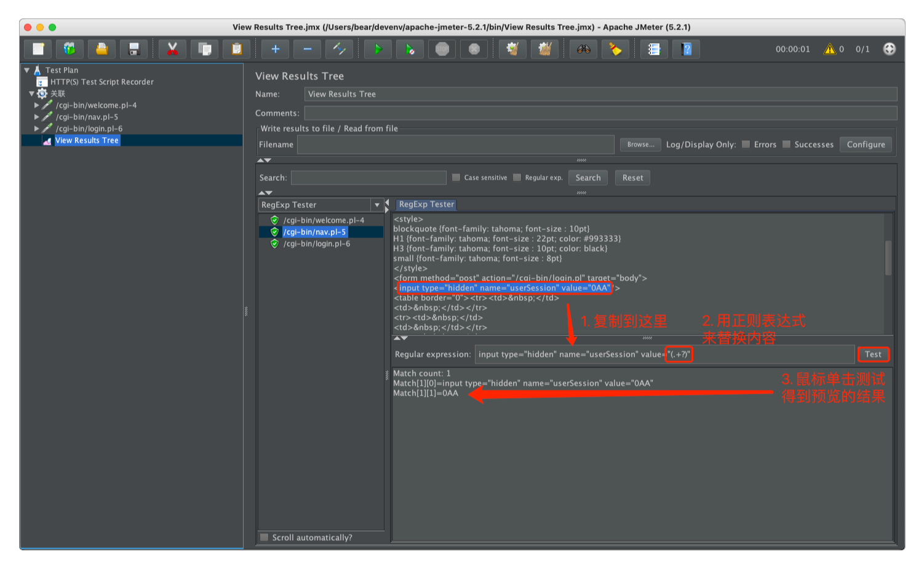Viewport: 924px width, 569px height.
Task: Expand /cgi-bin/nav.pl-5 in the test plan tree
Action: (37, 117)
